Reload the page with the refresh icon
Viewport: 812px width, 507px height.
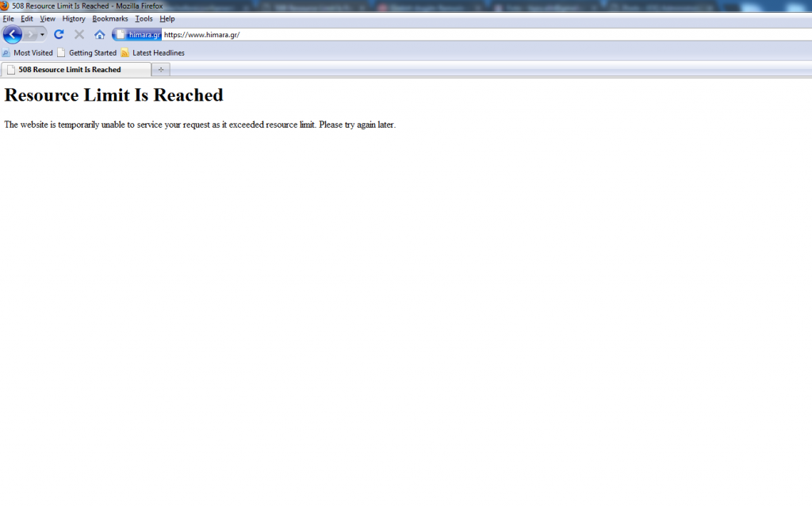pos(59,34)
